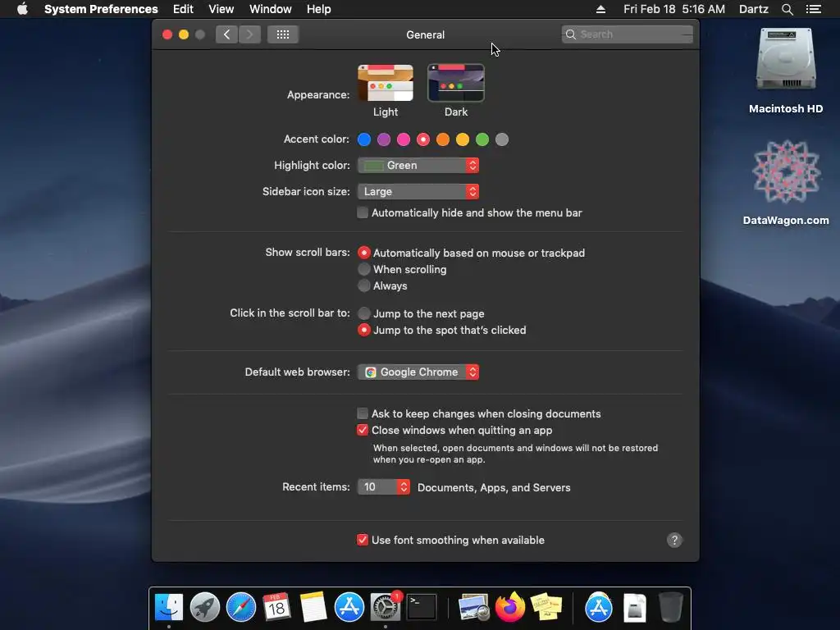Open Default web browser Google Chrome dropdown
This screenshot has height=630, width=840.
tap(418, 372)
